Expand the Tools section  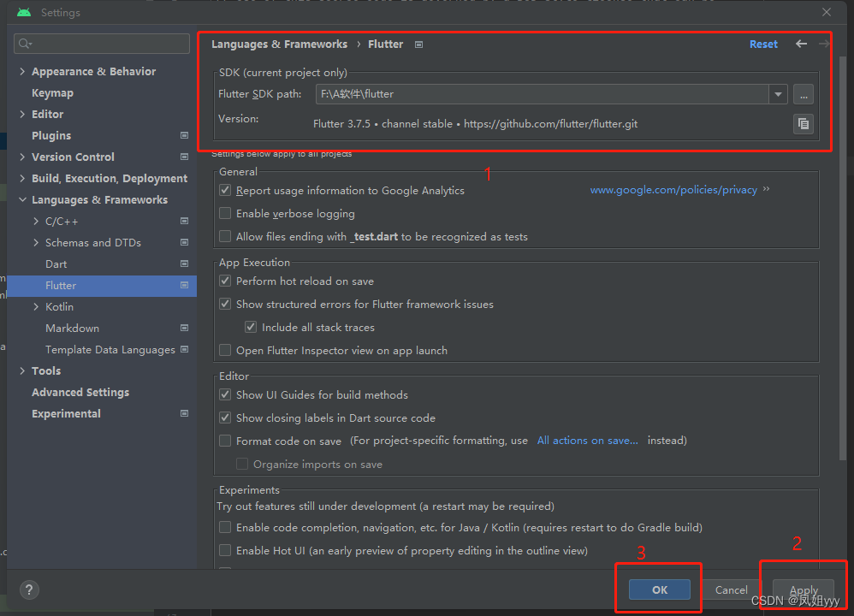[x=22, y=371]
